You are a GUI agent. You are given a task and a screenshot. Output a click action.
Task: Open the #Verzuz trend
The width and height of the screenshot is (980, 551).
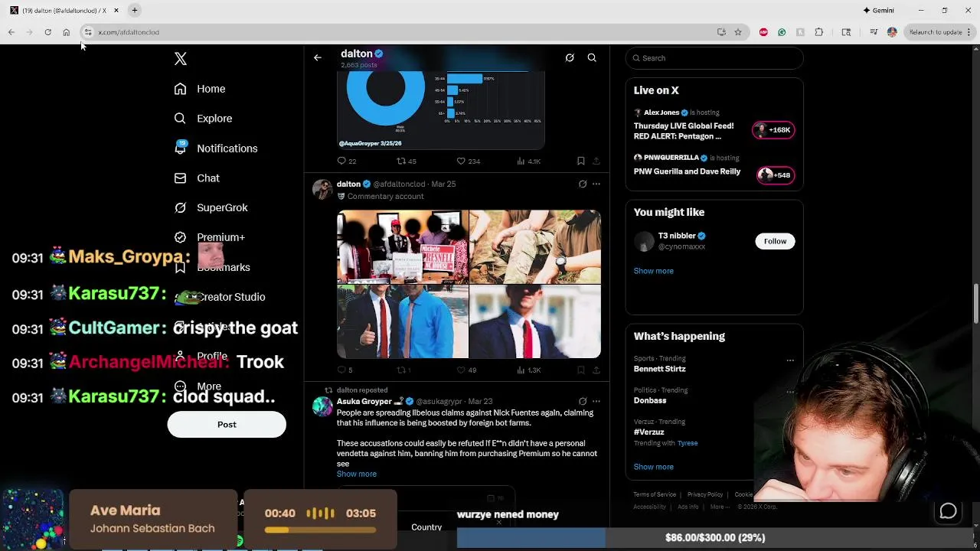coord(648,432)
